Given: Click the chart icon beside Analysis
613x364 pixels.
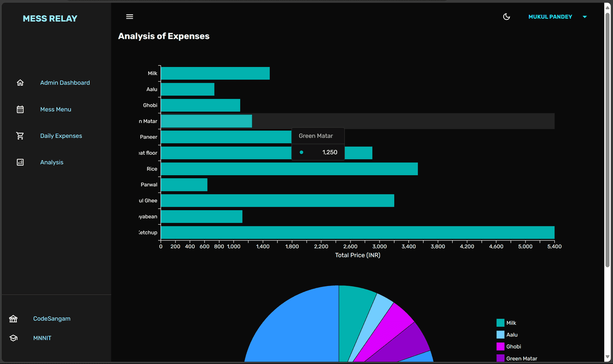Looking at the screenshot, I should 20,162.
